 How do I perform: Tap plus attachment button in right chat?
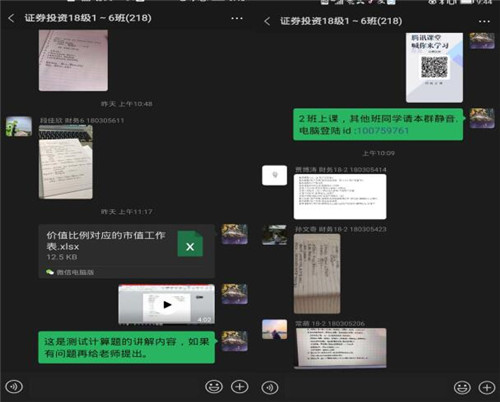point(487,387)
